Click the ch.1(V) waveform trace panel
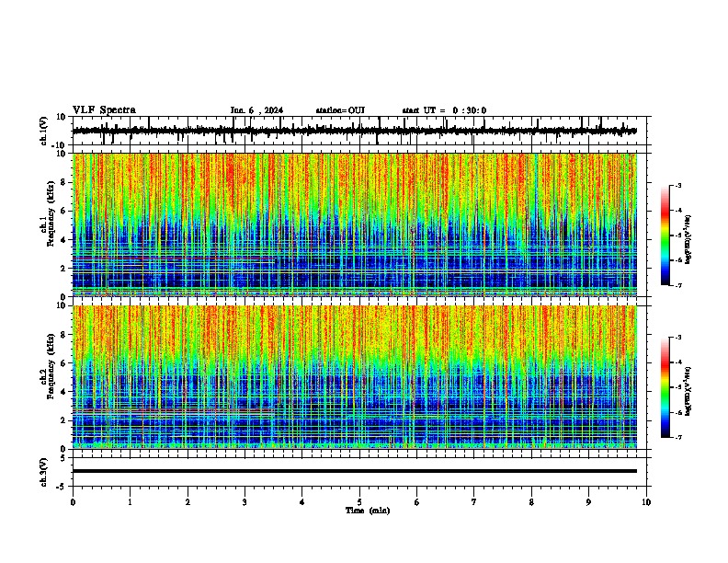This screenshot has height=563, width=728. point(359,131)
